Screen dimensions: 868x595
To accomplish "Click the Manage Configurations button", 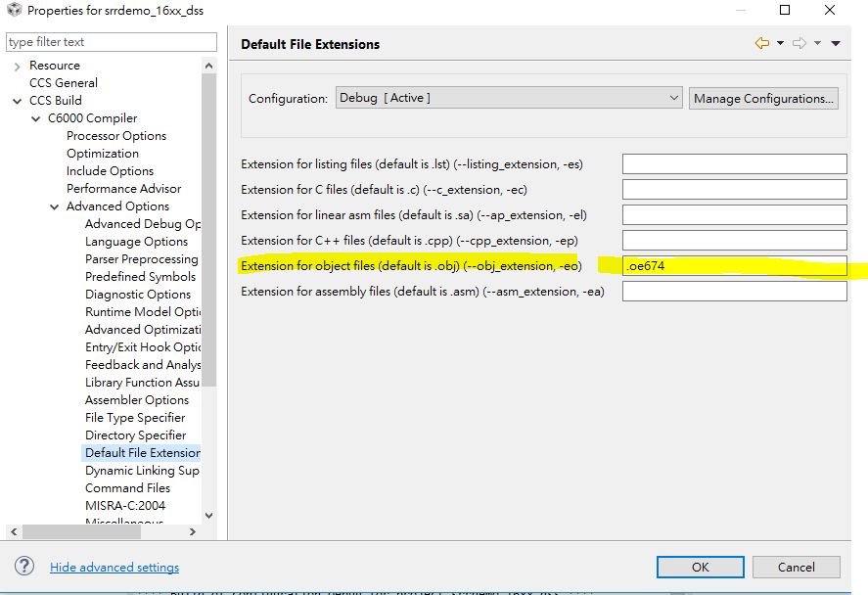I will point(763,98).
